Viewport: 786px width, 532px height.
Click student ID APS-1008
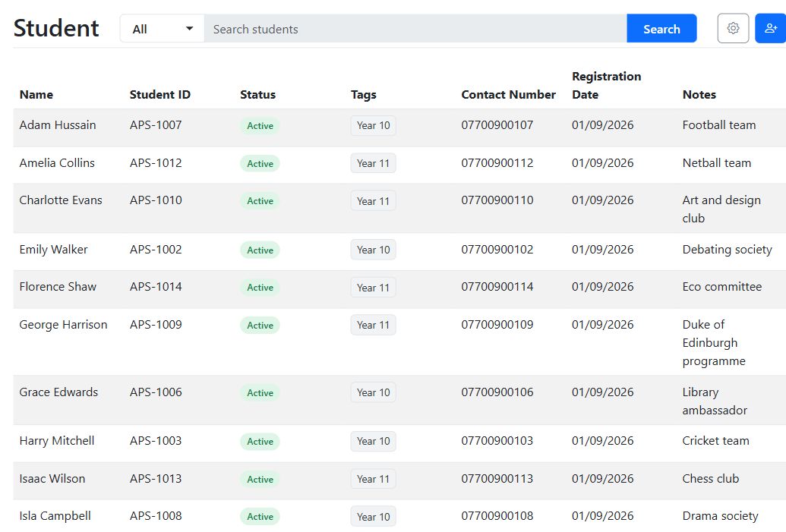click(x=156, y=516)
